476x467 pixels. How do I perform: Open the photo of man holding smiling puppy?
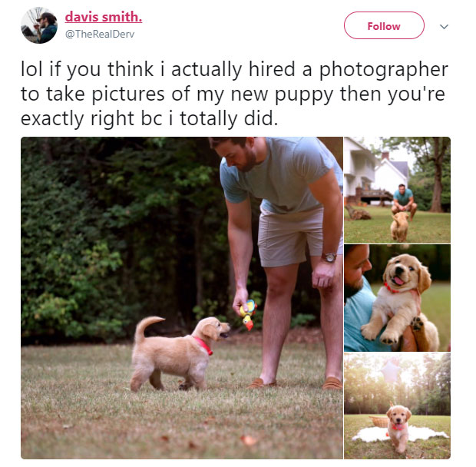pos(398,298)
